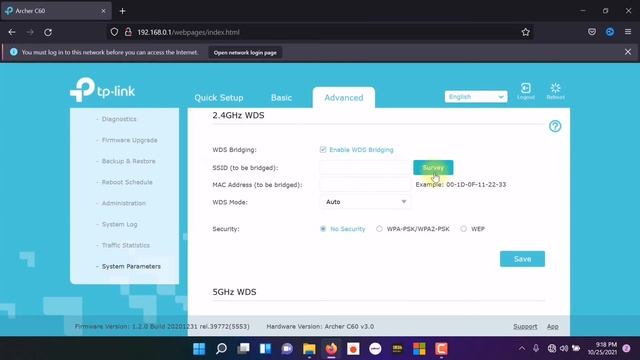
Task: Toggle Enable WDS Bridging checkbox
Action: pos(323,149)
